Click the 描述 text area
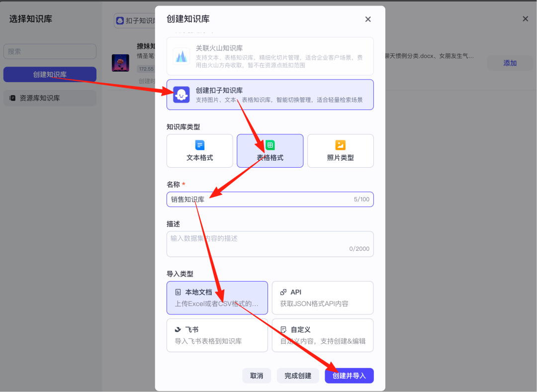The height and width of the screenshot is (392, 537). point(270,244)
